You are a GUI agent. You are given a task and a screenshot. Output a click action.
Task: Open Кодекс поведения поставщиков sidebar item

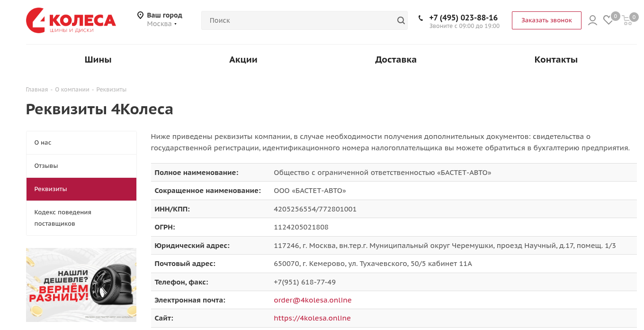[63, 218]
